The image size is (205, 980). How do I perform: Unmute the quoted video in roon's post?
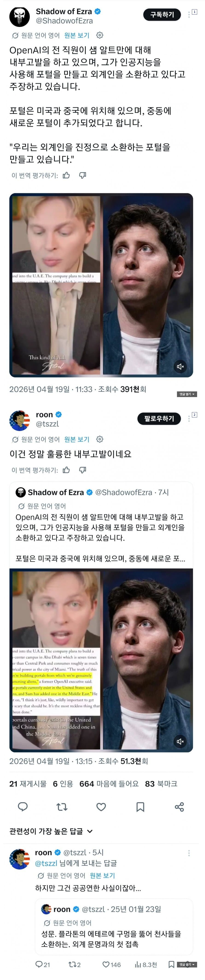180,741
